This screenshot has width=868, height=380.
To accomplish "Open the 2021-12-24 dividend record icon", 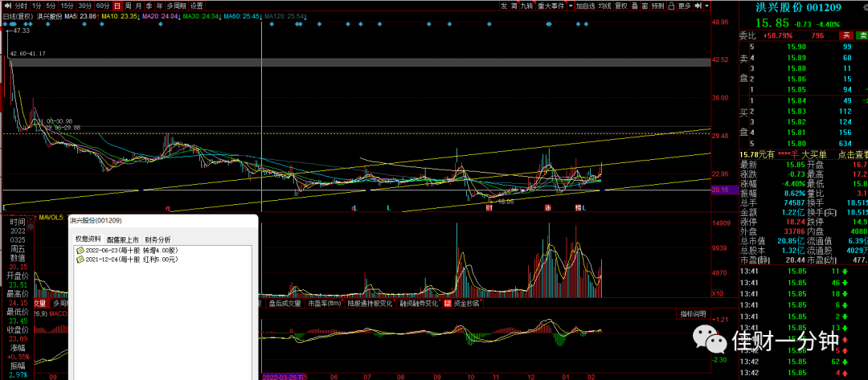I will [80, 259].
